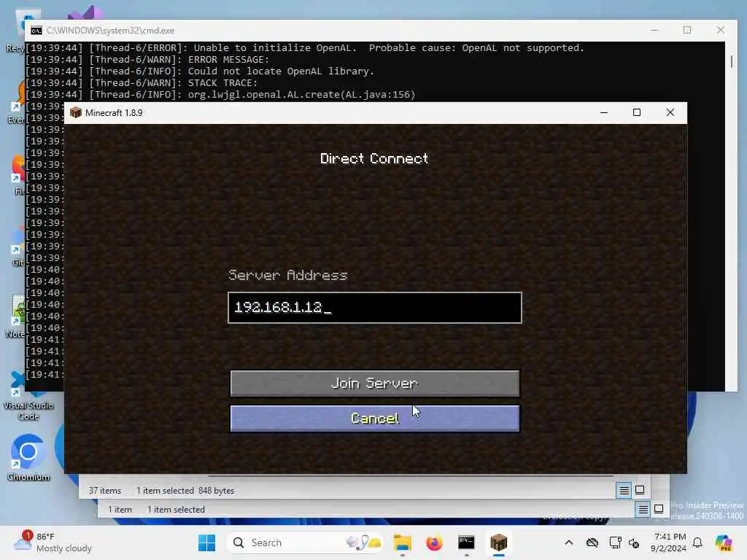Minimize the Minecraft 1.8.9 window
Image resolution: width=747 pixels, height=560 pixels.
coord(603,113)
